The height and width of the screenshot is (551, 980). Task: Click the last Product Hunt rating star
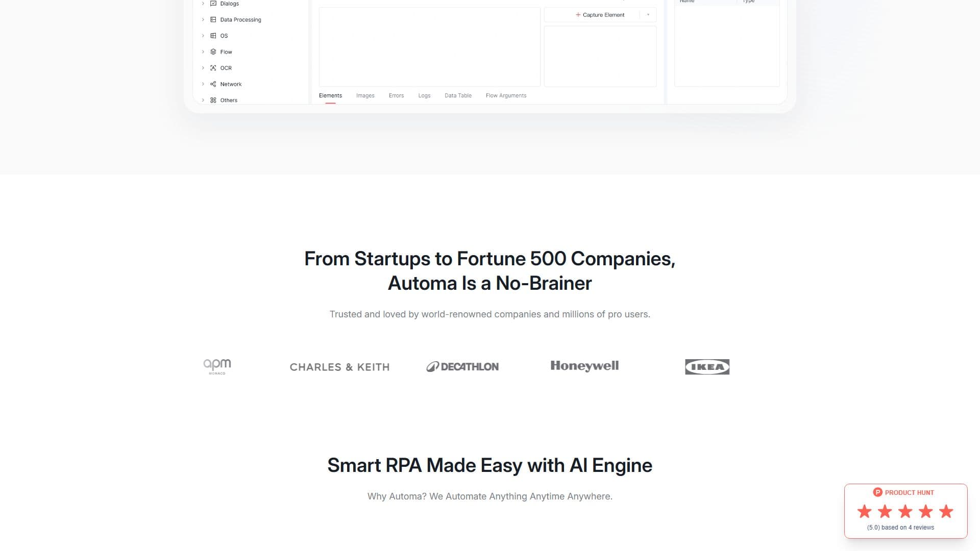click(946, 511)
